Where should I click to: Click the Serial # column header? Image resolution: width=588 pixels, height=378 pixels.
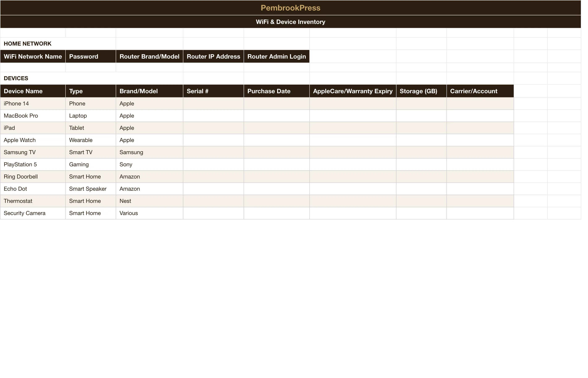point(213,91)
